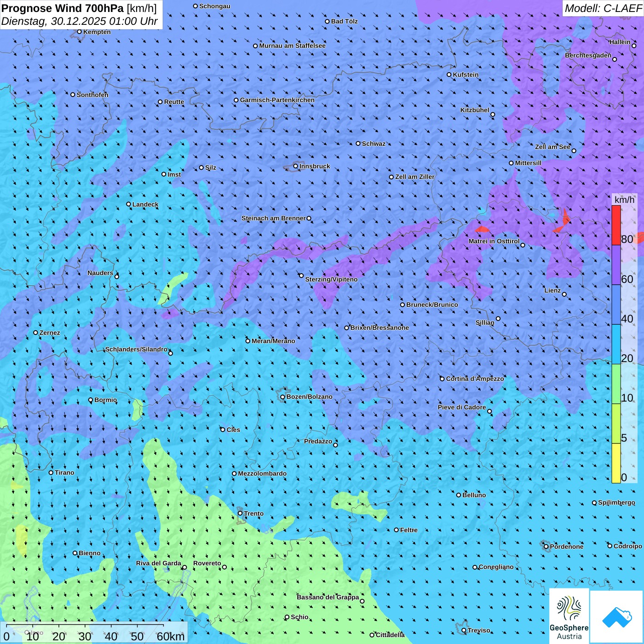This screenshot has height=644, width=644.
Task: Click the Lienz location dot
Action: click(x=564, y=294)
